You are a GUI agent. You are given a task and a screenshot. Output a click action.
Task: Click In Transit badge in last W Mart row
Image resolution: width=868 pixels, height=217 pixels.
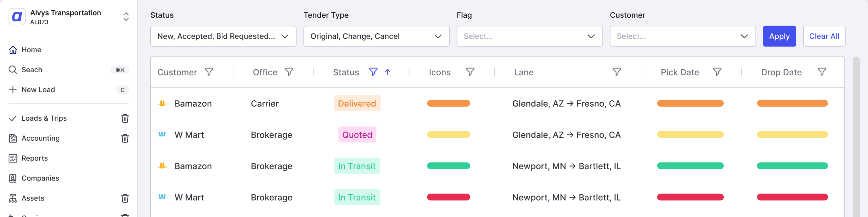pyautogui.click(x=357, y=197)
